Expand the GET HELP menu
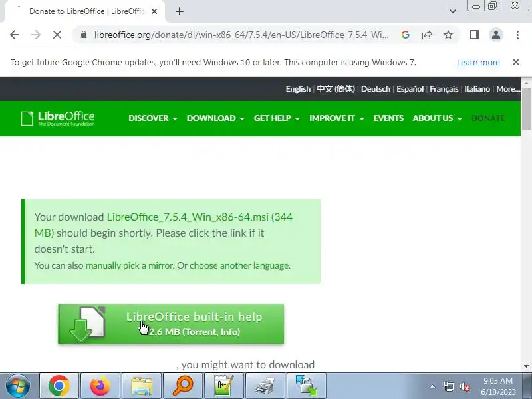This screenshot has width=532, height=399. click(x=277, y=118)
